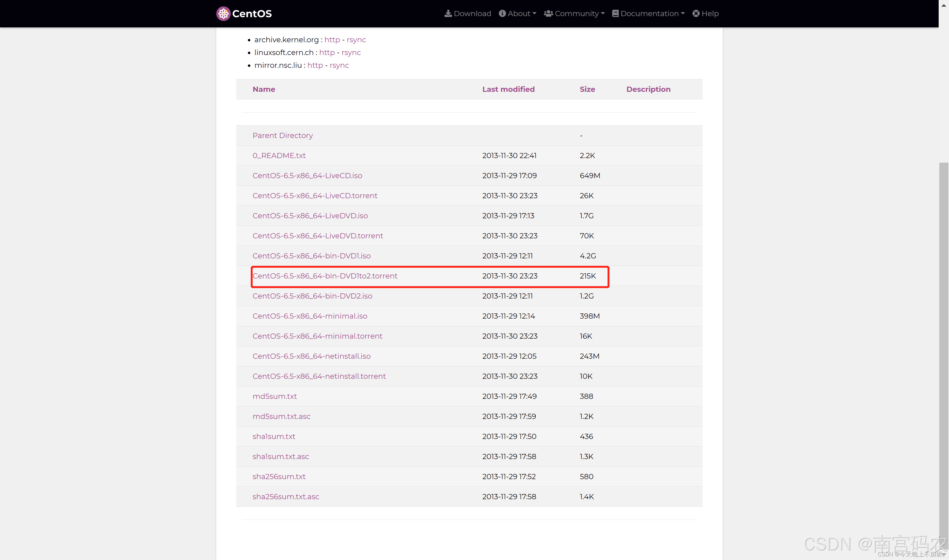Image resolution: width=949 pixels, height=560 pixels.
Task: Expand the Documentation dropdown caret
Action: [683, 14]
